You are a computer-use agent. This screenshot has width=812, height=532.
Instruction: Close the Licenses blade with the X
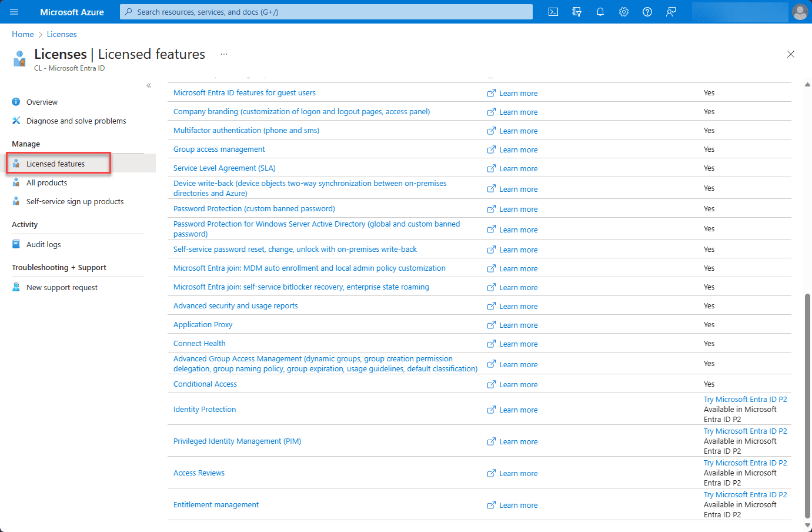pos(791,54)
